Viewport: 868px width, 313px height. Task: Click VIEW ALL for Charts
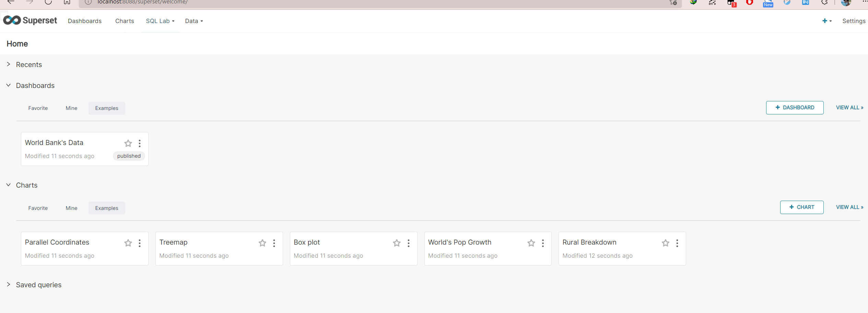tap(849, 207)
